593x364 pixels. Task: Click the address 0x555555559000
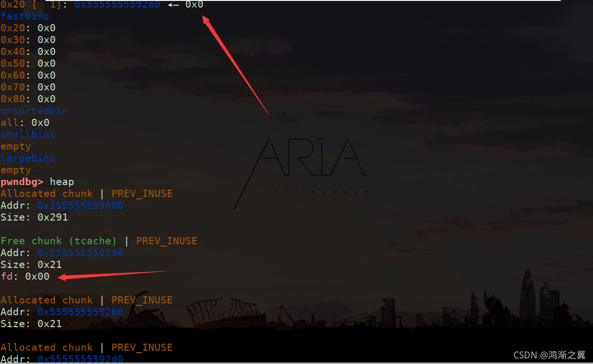[x=80, y=205]
